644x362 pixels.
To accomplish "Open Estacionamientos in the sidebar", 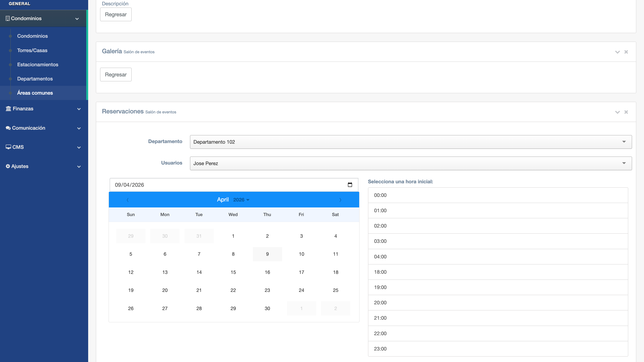I will (38, 65).
